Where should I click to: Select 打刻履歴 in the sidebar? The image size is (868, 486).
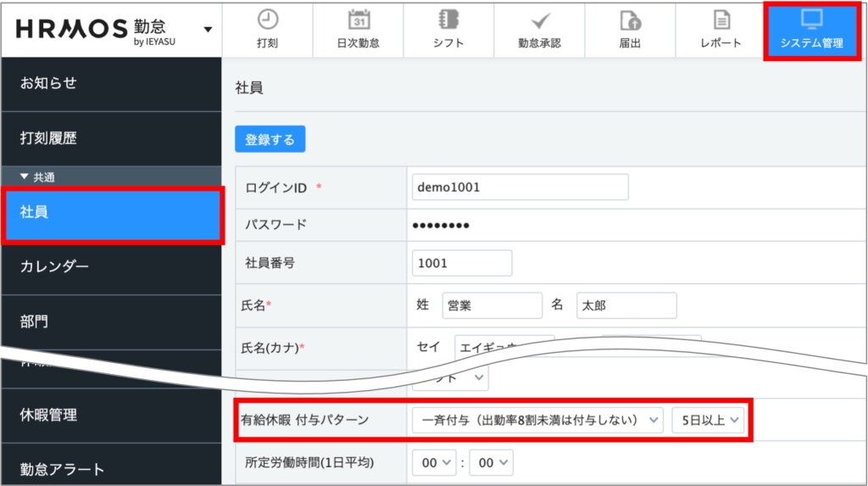48,138
